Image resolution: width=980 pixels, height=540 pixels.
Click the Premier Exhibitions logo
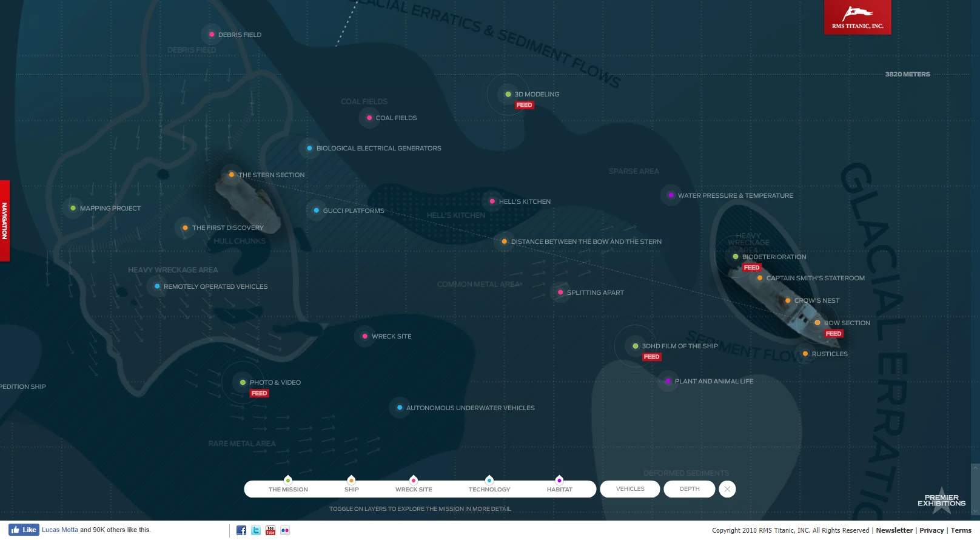pos(941,501)
